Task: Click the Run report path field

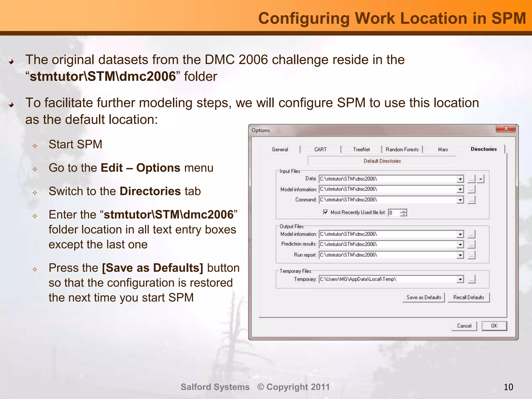Action: coord(388,255)
